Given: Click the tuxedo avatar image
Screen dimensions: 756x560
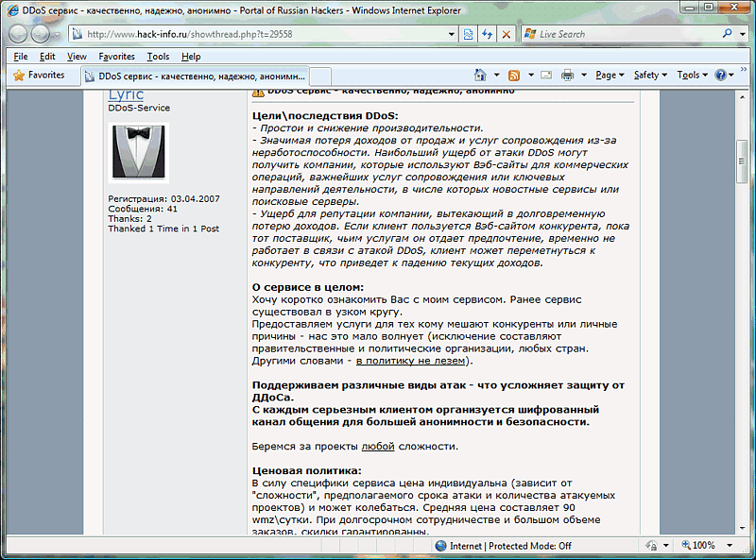Looking at the screenshot, I should coord(138,152).
